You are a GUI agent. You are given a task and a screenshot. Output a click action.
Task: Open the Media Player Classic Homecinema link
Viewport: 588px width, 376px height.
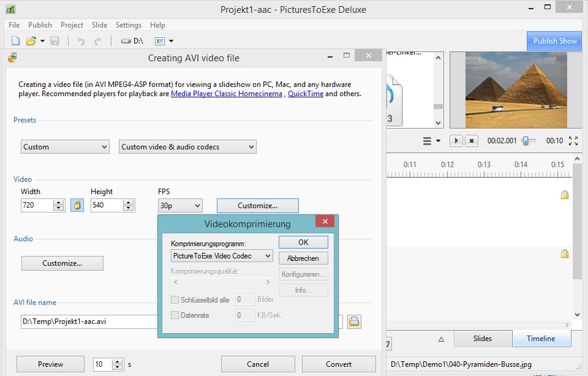tap(227, 94)
